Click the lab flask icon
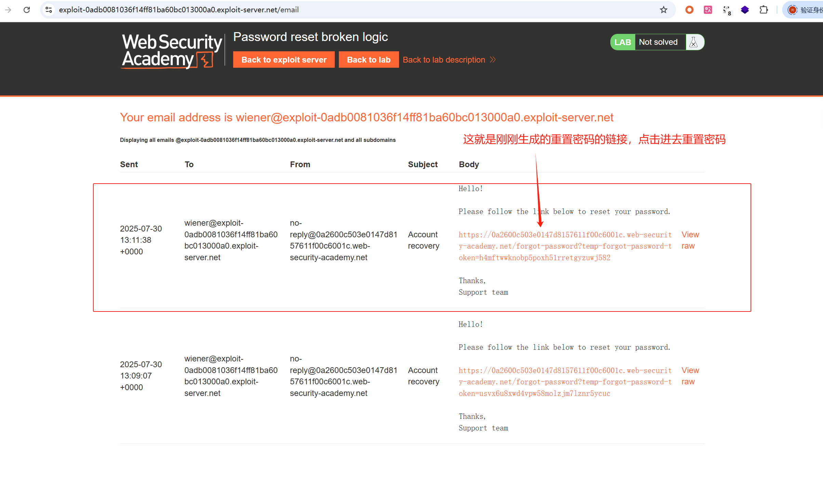The image size is (823, 504). pyautogui.click(x=694, y=42)
